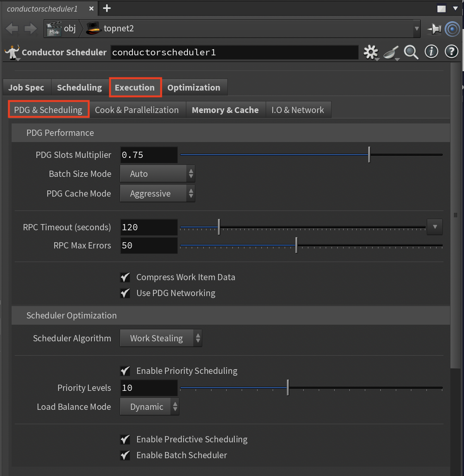Image resolution: width=464 pixels, height=476 pixels.
Task: Click the Priority Levels label
Action: click(84, 388)
